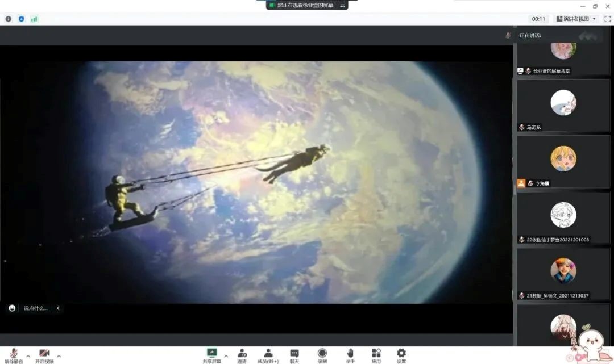Click the 正在讲话: label

click(530, 35)
